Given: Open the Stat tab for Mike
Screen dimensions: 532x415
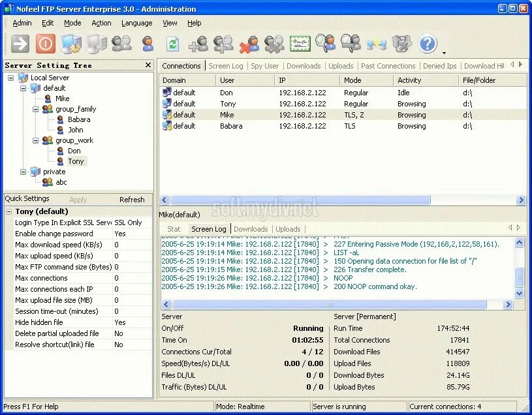Looking at the screenshot, I should point(174,229).
